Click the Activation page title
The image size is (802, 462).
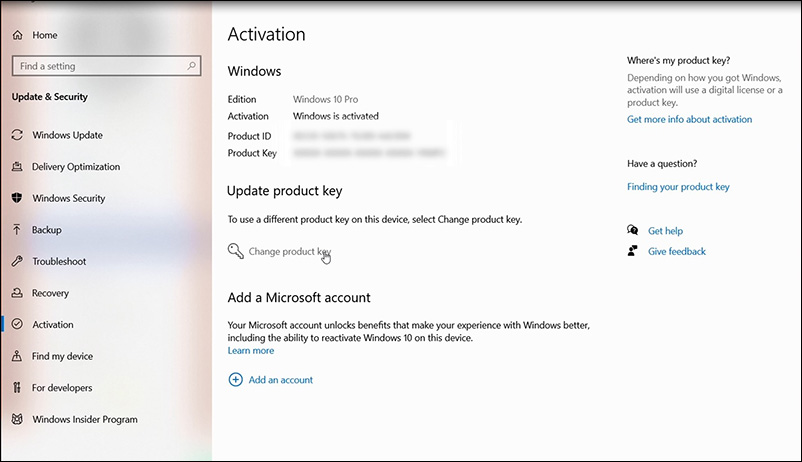pos(266,34)
